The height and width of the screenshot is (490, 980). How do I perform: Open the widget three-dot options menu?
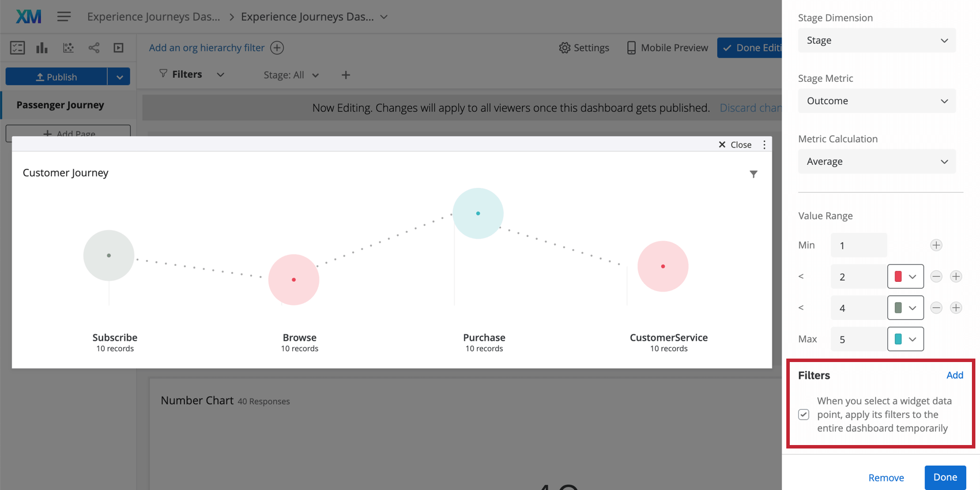click(x=764, y=145)
